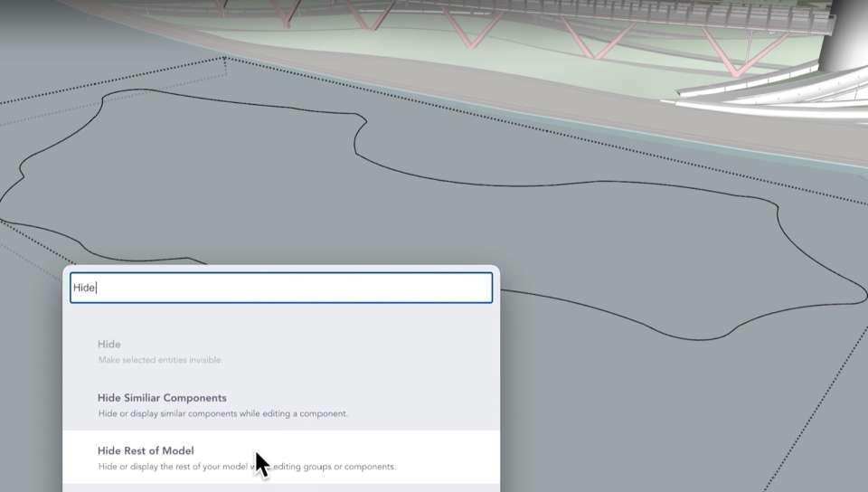Viewport: 868px width, 492px height.
Task: Select "Hide Rest of Model" result
Action: 281,458
